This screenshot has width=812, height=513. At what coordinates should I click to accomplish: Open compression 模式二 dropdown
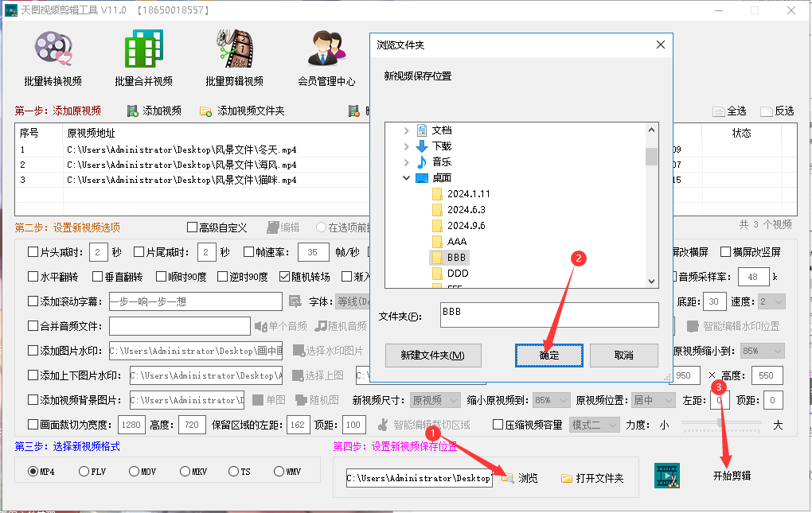[x=594, y=425]
